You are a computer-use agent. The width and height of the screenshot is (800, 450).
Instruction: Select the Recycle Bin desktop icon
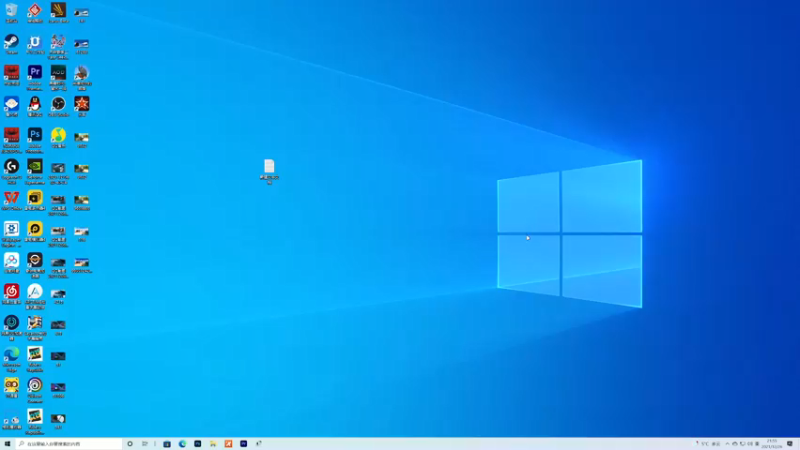click(x=11, y=13)
